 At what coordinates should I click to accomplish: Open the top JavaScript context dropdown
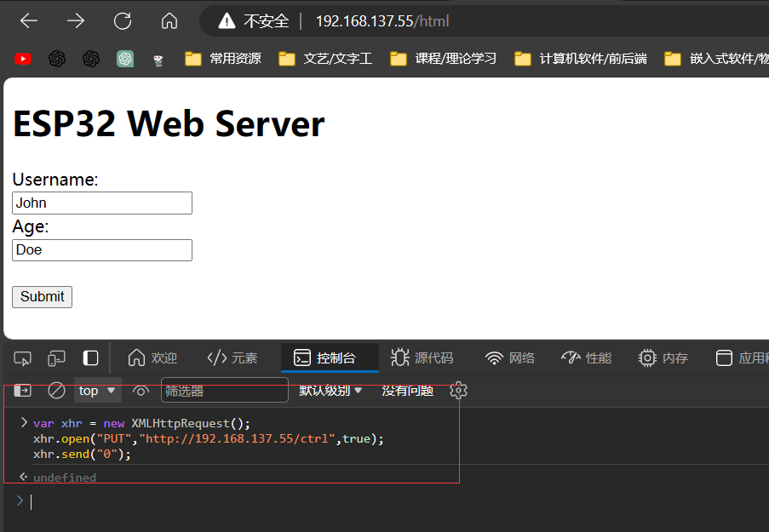coord(97,391)
